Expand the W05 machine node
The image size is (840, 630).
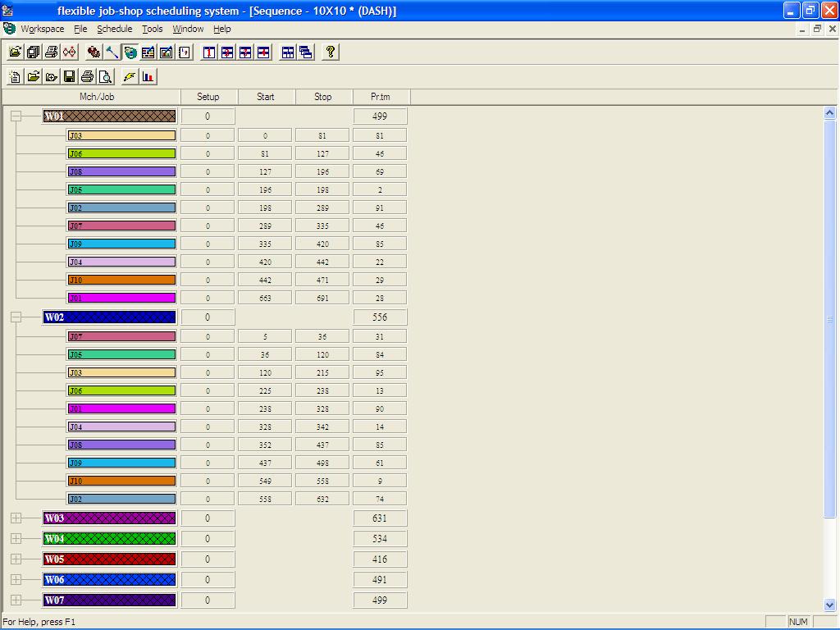pyautogui.click(x=16, y=559)
